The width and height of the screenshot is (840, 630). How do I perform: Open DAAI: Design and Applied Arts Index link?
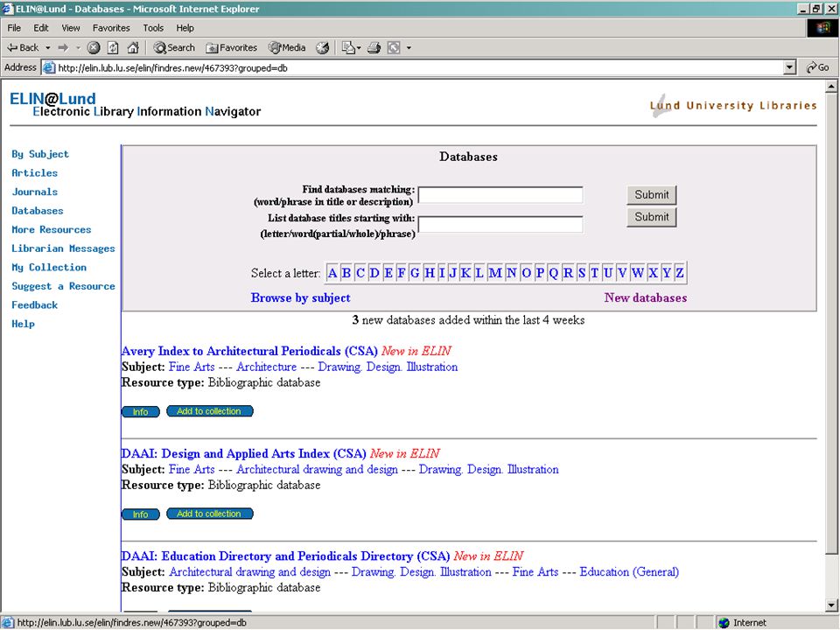pyautogui.click(x=244, y=454)
